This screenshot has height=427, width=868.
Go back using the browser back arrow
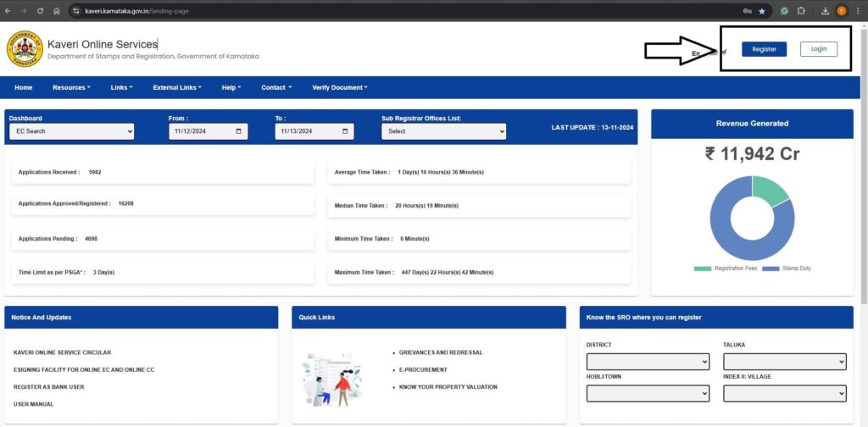pos(8,11)
